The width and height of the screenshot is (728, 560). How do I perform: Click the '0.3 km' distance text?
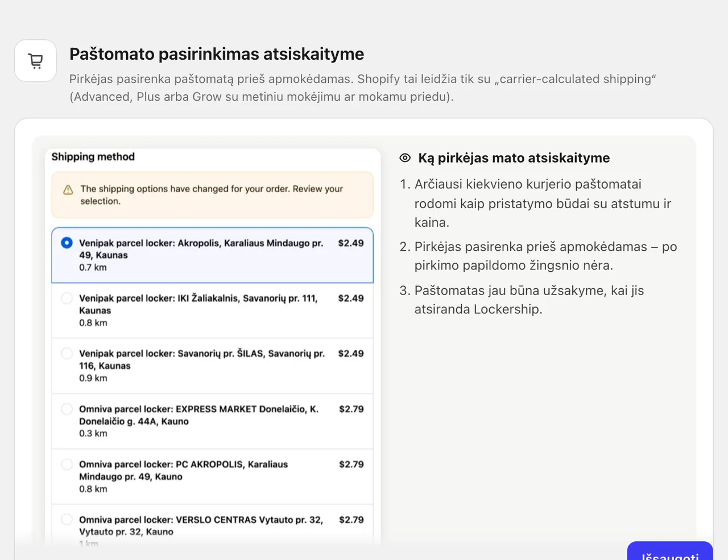93,434
